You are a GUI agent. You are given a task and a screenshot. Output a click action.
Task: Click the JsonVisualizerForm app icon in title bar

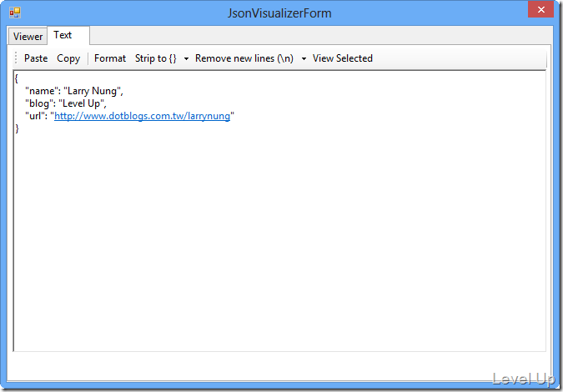click(15, 13)
